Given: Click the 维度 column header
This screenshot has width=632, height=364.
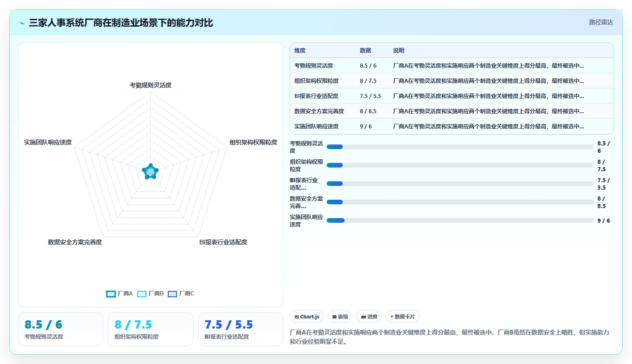Looking at the screenshot, I should pyautogui.click(x=300, y=51).
